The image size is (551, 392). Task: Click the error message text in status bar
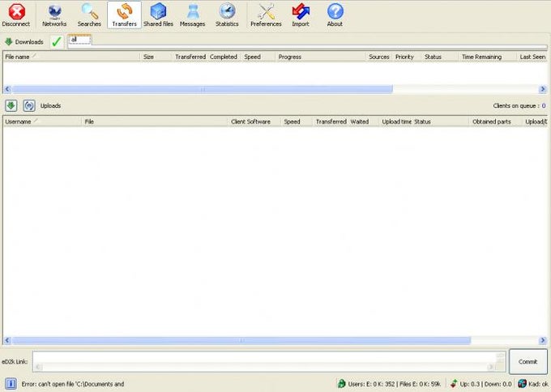tap(73, 384)
